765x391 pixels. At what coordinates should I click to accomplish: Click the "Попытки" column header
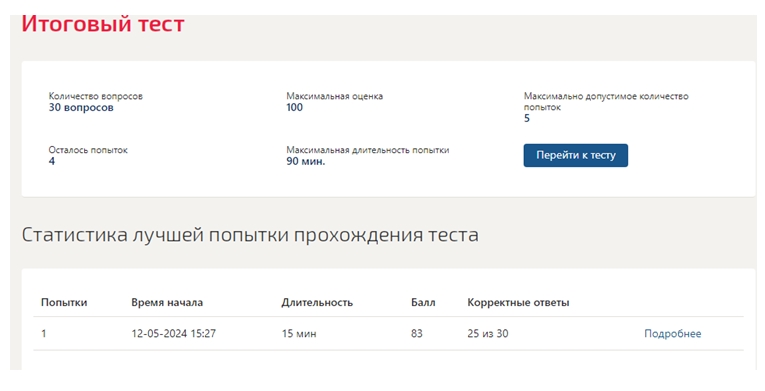pyautogui.click(x=64, y=303)
